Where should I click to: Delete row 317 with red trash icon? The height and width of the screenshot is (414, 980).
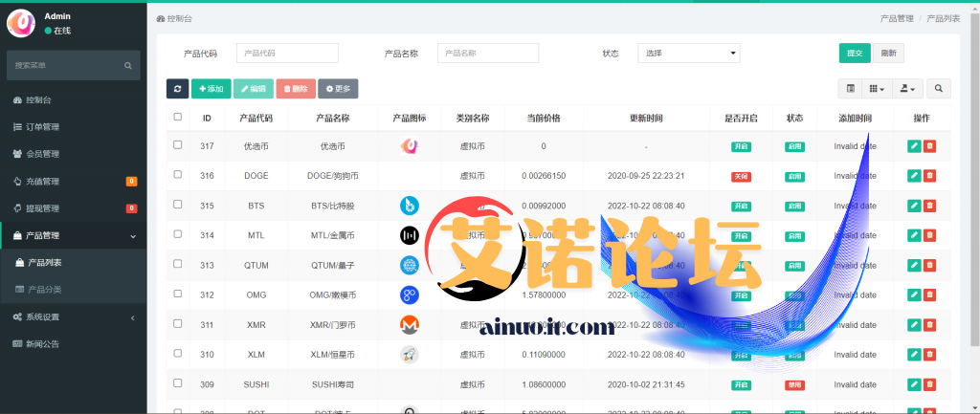pos(930,146)
